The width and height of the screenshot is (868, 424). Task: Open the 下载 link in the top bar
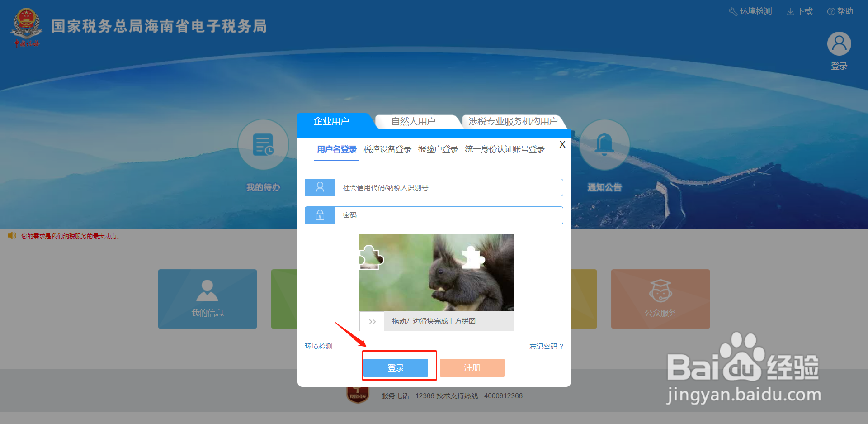(799, 11)
